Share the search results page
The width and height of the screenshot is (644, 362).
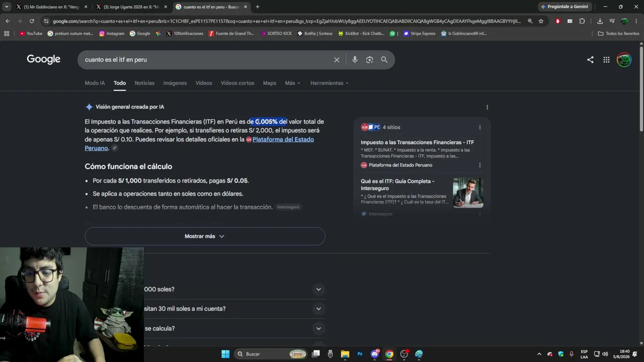590,60
